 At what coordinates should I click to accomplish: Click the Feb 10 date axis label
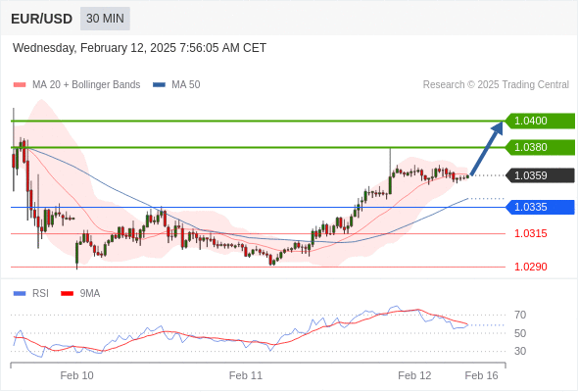[x=76, y=375]
